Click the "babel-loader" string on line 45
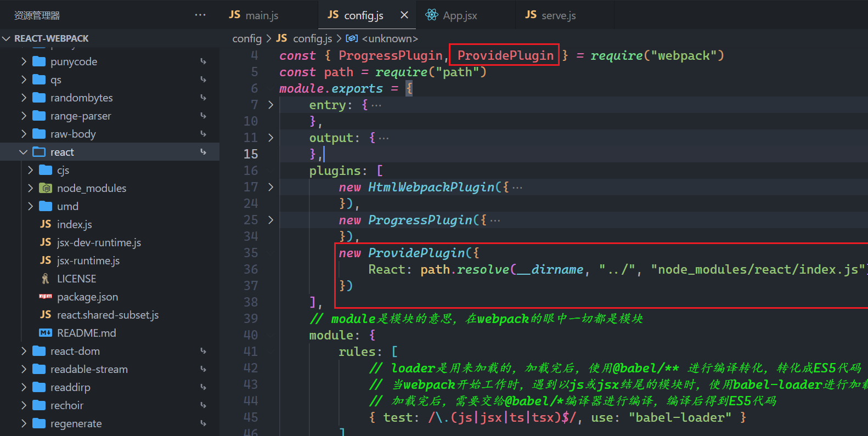 point(680,417)
